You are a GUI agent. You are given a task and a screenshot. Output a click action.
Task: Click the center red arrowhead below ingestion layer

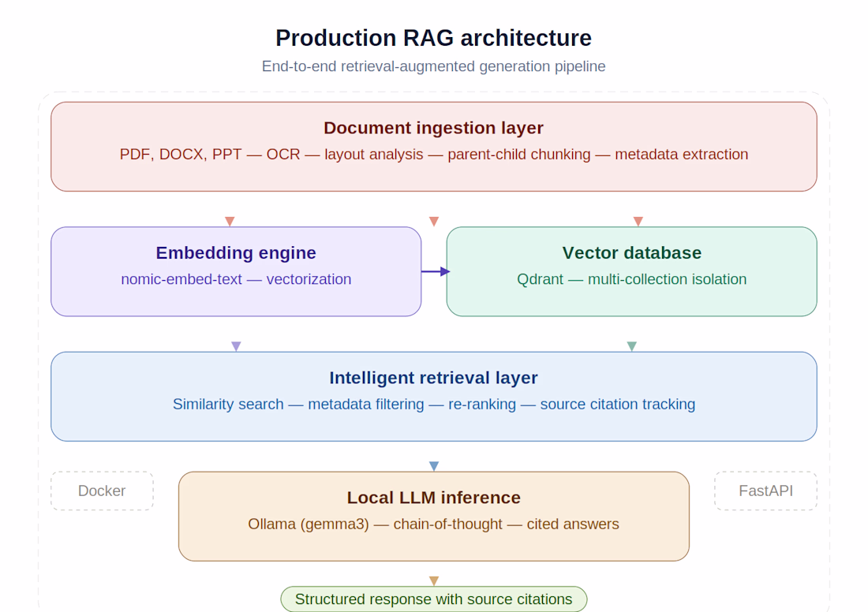pyautogui.click(x=434, y=222)
